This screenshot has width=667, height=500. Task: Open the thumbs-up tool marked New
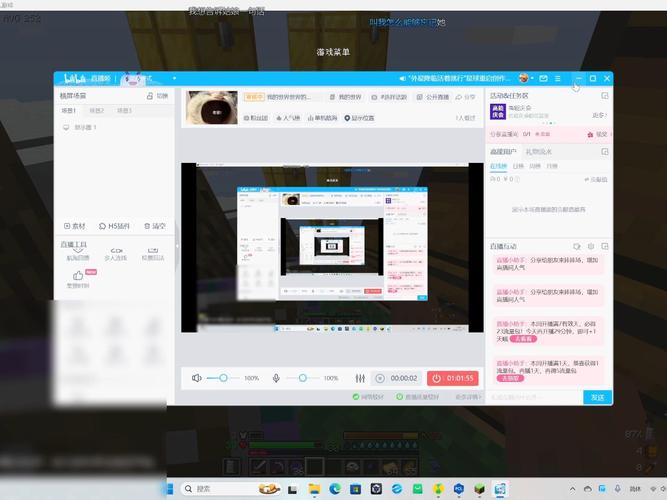(78, 279)
